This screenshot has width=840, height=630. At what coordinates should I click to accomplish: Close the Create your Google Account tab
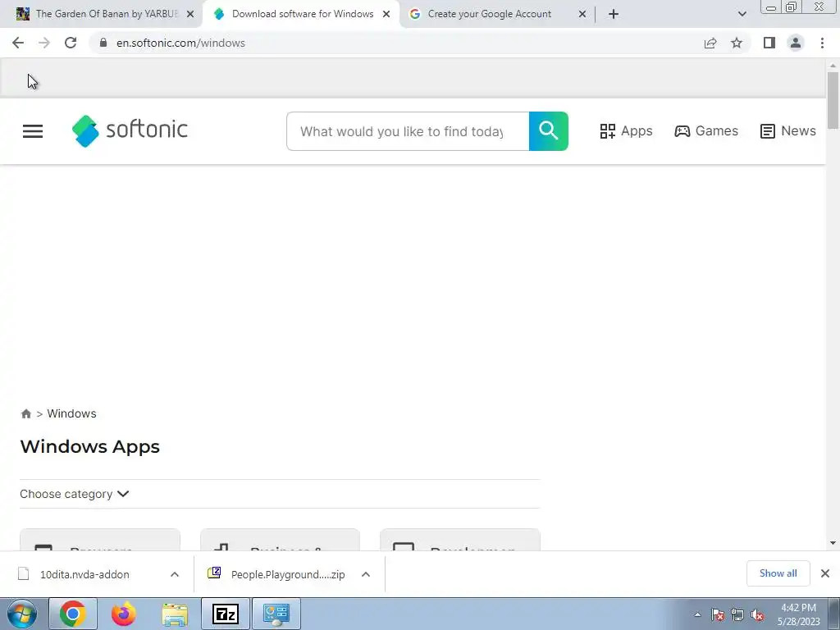582,14
